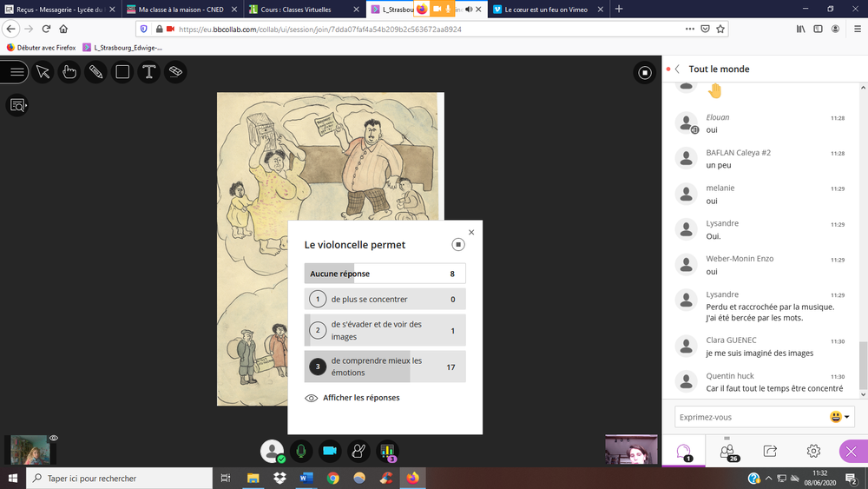Image resolution: width=868 pixels, height=489 pixels.
Task: Open Firefox account icon
Action: 835,29
